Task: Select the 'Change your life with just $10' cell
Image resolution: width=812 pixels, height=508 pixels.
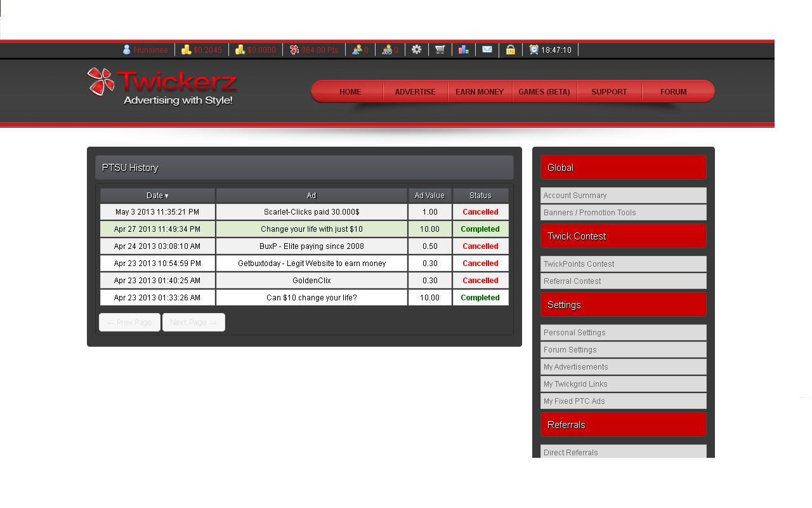Action: [311, 229]
